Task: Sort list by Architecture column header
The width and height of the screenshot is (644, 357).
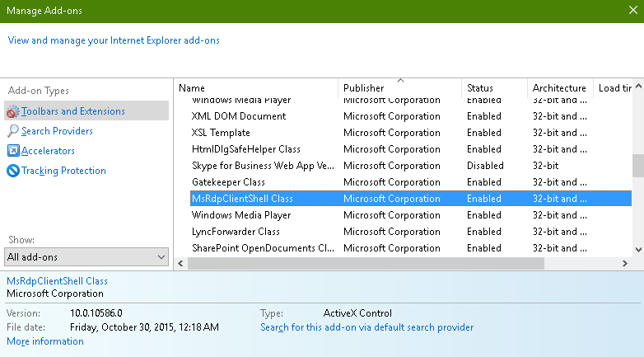Action: (559, 88)
